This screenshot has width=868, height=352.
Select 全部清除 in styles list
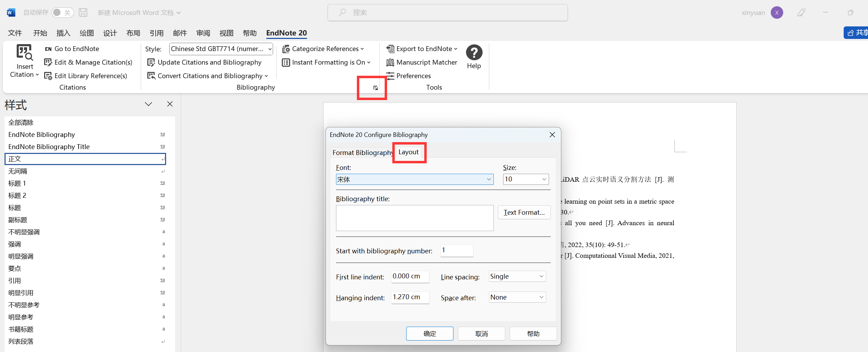(85, 123)
